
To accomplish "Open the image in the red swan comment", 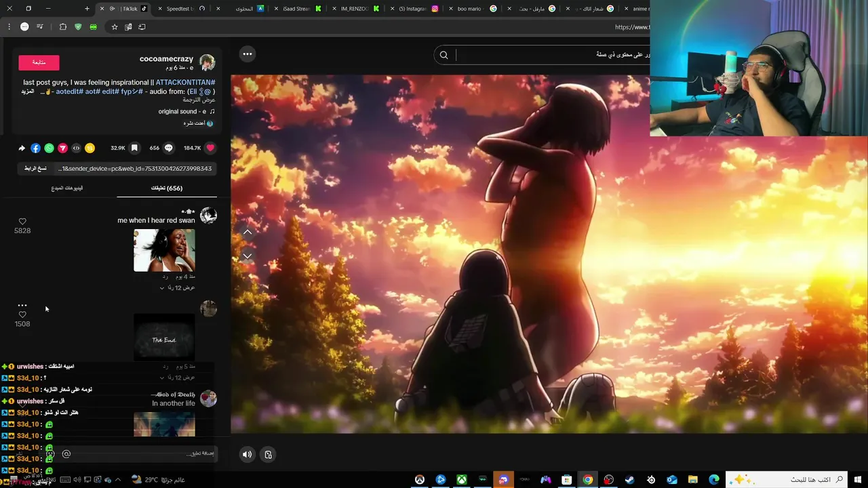I will 164,250.
